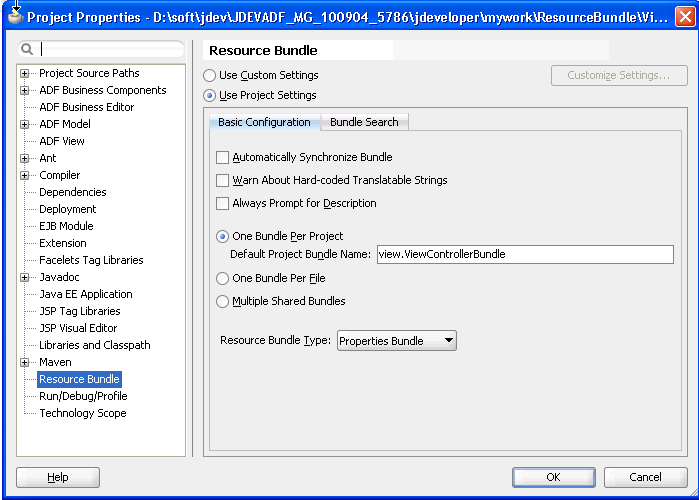Close the Project Properties dialog
This screenshot has height=500, width=699.
685,17
